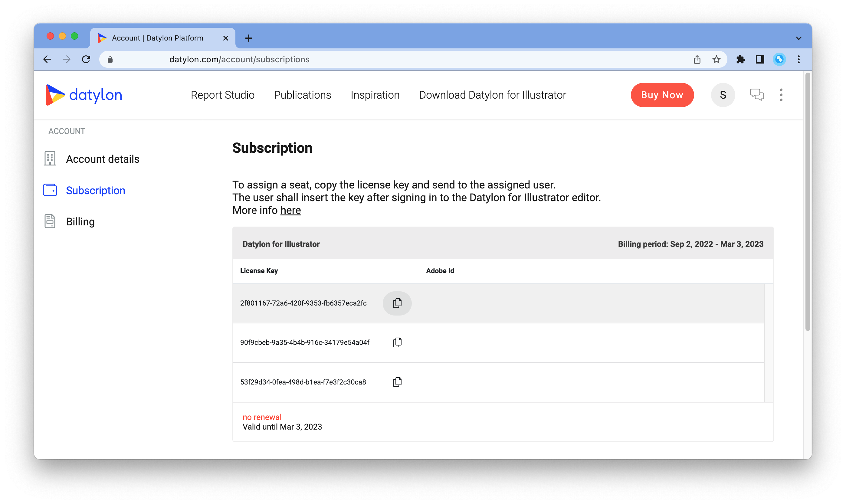Select the Account | Datylon Platform tab
846x504 pixels.
[x=163, y=38]
